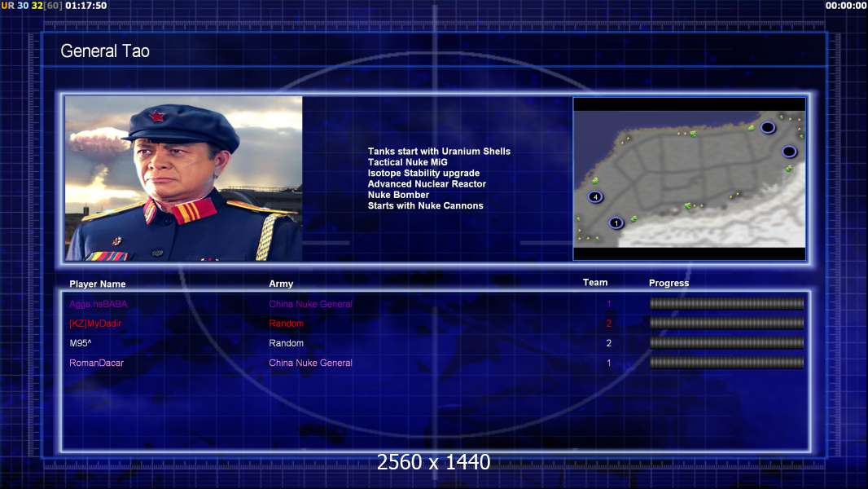The image size is (868, 489).
Task: Click [KZ]MyDadir's loading progress bar
Action: [x=727, y=323]
